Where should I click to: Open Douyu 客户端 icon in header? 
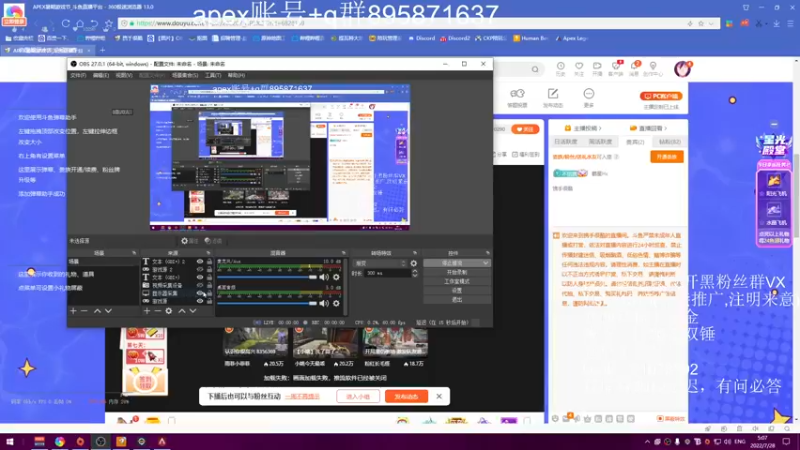coord(616,69)
